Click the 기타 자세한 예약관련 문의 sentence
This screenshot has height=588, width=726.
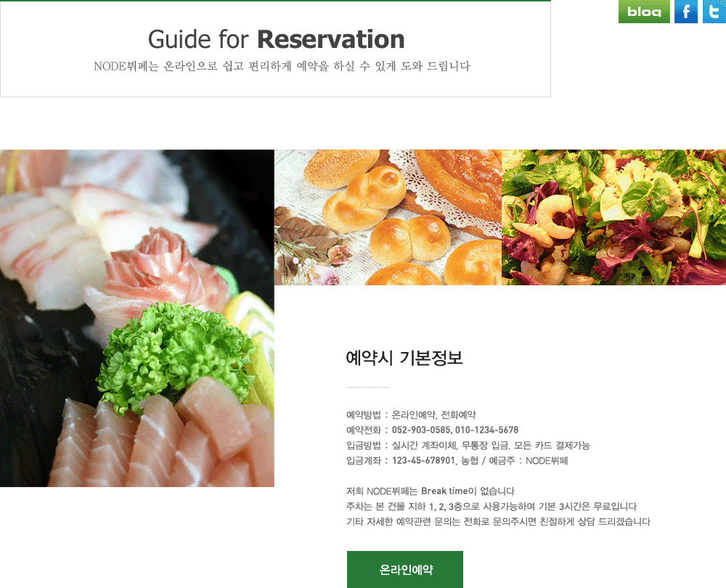(498, 522)
